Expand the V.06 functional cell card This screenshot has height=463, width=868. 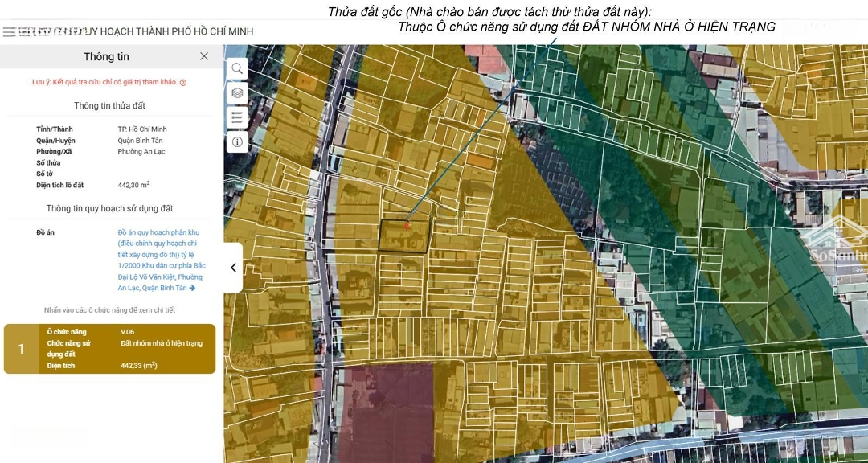pos(109,349)
